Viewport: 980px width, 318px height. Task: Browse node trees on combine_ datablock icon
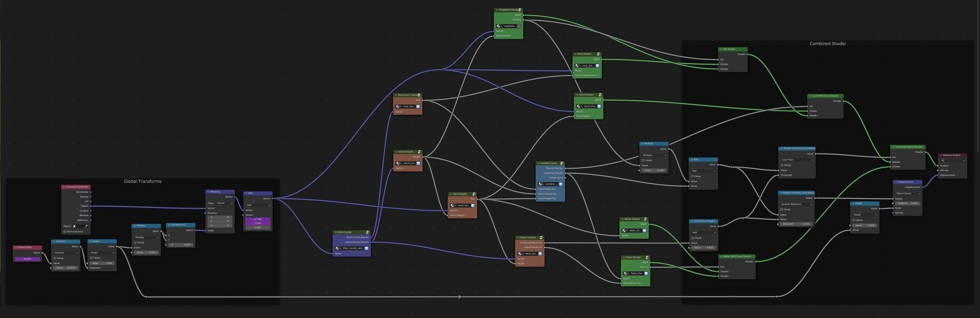tap(541, 184)
